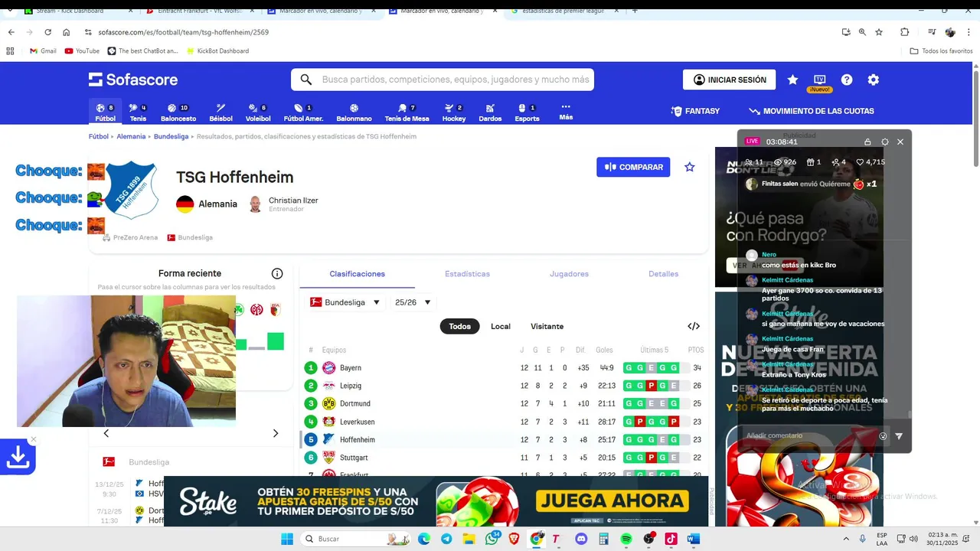Click the search magnifier icon in Sofascore header
980x551 pixels.
pos(306,80)
